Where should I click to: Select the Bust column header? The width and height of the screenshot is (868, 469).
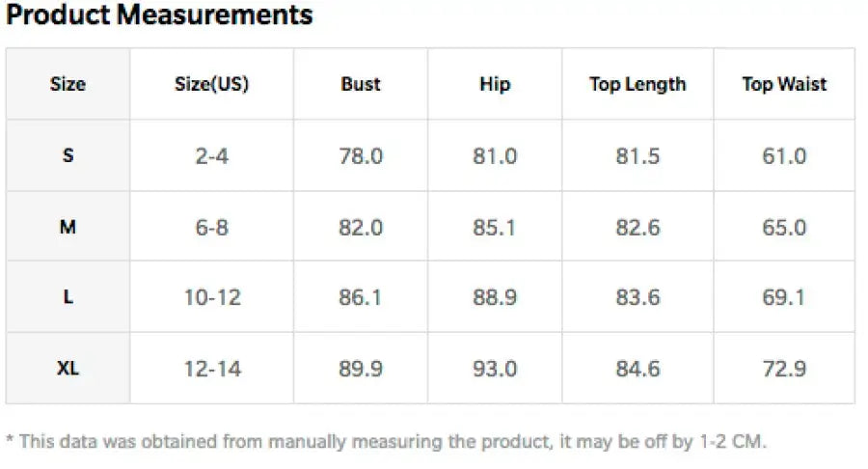click(x=361, y=84)
